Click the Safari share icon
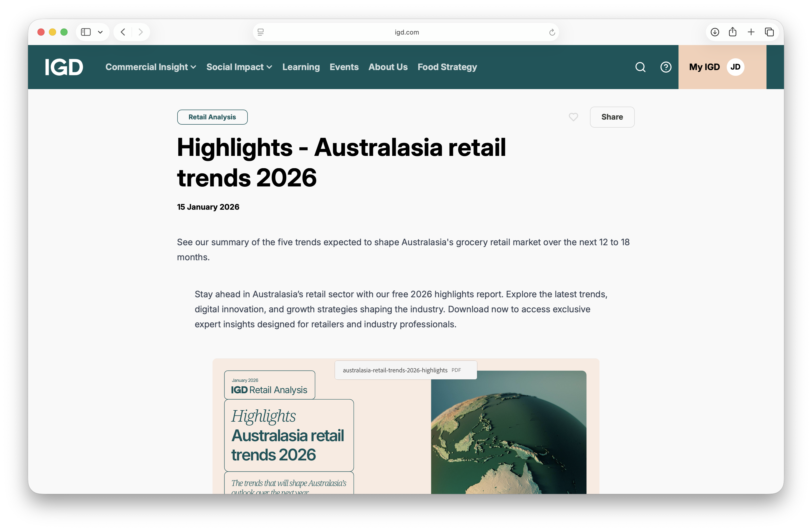 click(x=732, y=32)
